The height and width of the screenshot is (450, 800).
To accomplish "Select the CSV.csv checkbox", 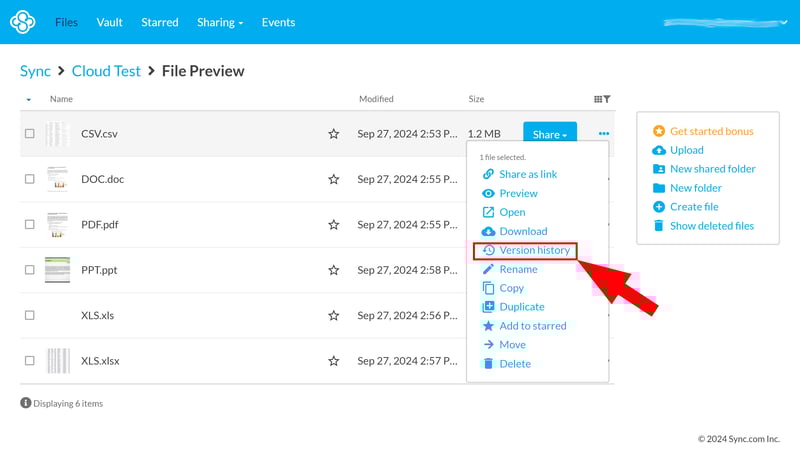I will pos(29,134).
